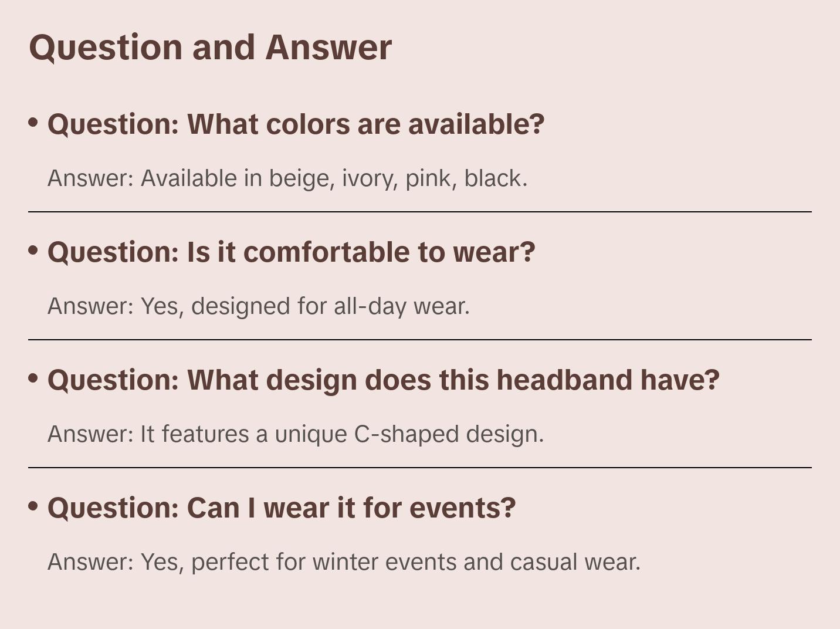The image size is (840, 629).
Task: Click the bullet before the headband design question
Action: click(x=33, y=378)
